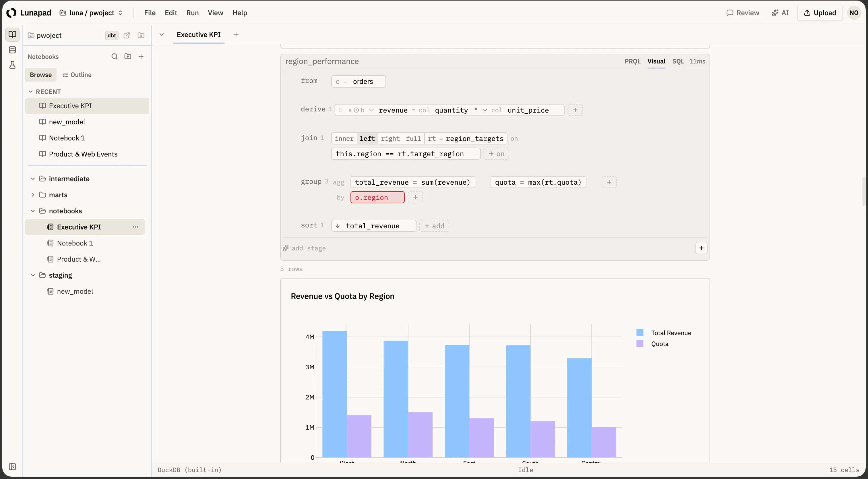Click the West Total Revenue bar
Screen dimensions: 868x479
334,394
